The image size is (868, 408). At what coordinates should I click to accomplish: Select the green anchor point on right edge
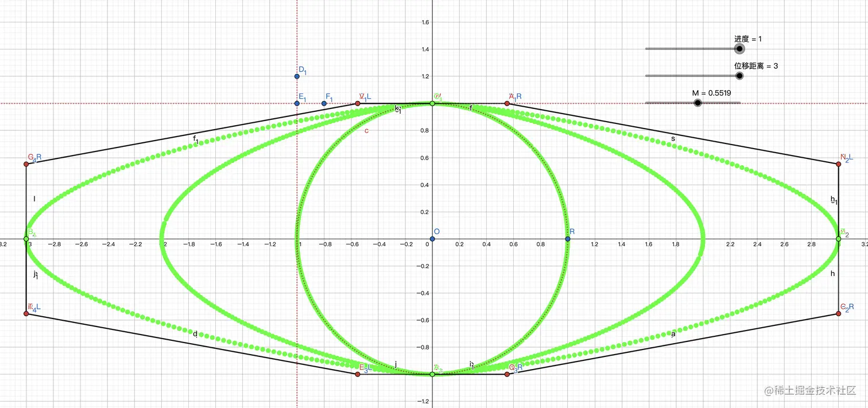point(839,239)
